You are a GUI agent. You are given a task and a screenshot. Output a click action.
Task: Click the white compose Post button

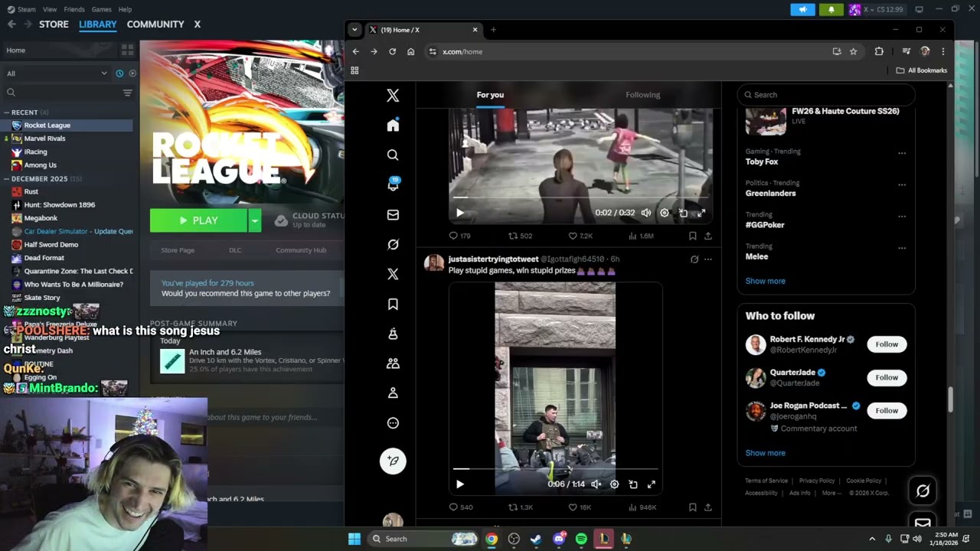click(393, 461)
